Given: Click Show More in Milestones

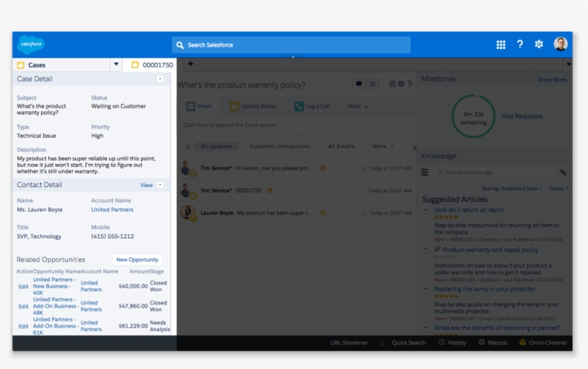Looking at the screenshot, I should point(551,80).
